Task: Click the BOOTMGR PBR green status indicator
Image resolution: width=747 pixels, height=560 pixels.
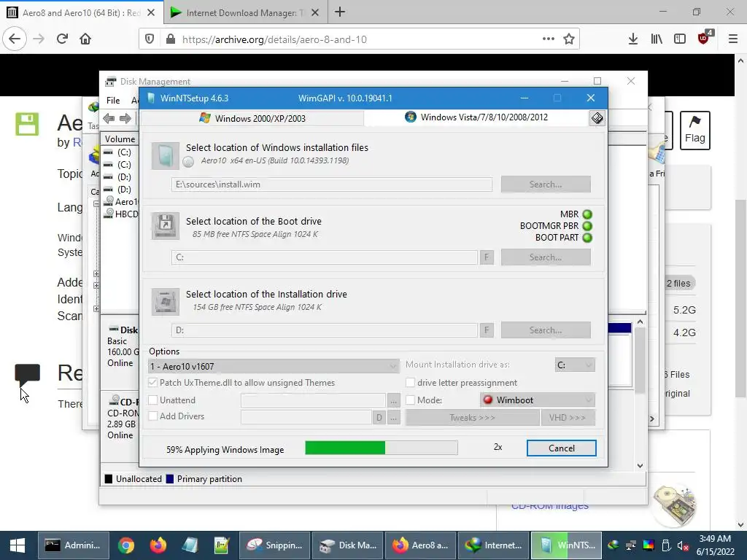Action: [x=587, y=226]
